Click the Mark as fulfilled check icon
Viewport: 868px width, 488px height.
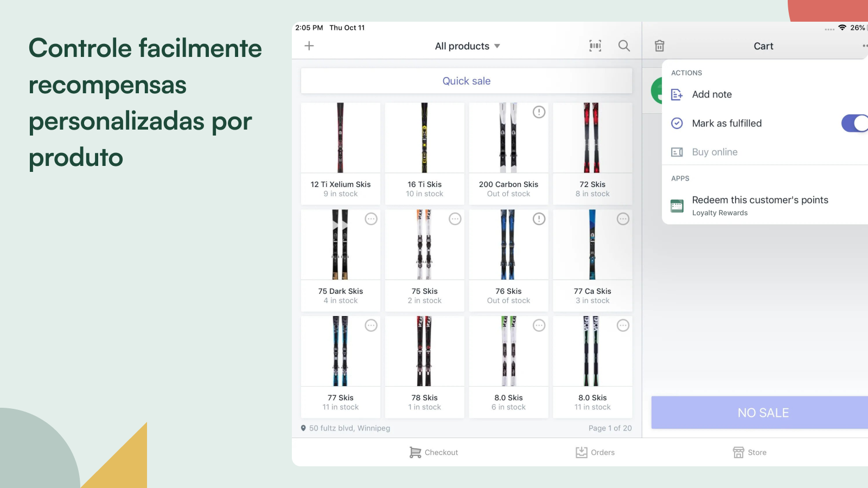point(677,123)
